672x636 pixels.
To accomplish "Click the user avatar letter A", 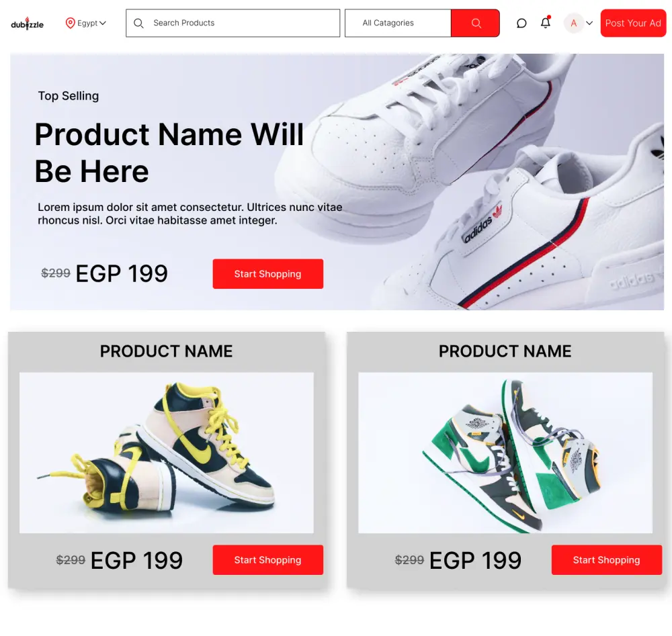I will click(574, 23).
